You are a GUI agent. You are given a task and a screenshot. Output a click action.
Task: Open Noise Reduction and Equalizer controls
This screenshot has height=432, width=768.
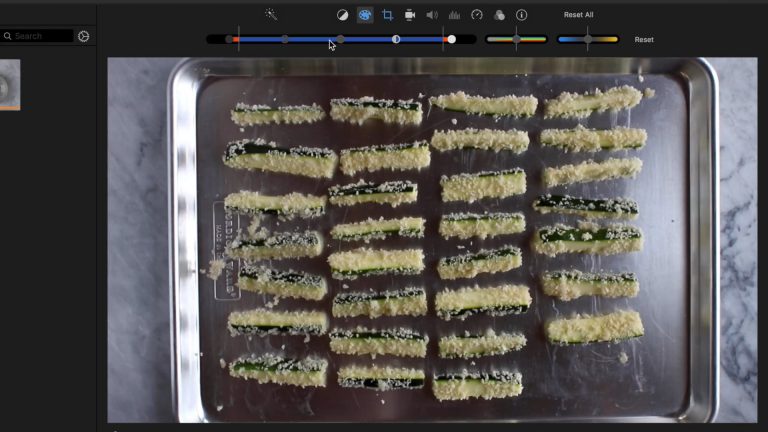(454, 15)
